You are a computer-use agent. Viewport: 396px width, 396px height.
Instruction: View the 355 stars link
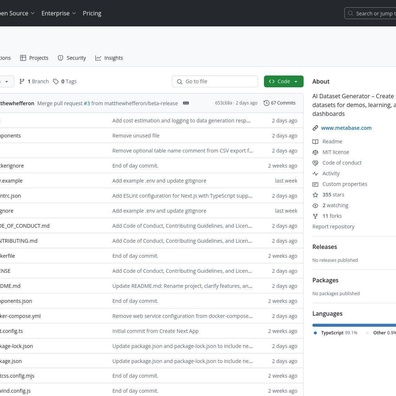pyautogui.click(x=333, y=195)
